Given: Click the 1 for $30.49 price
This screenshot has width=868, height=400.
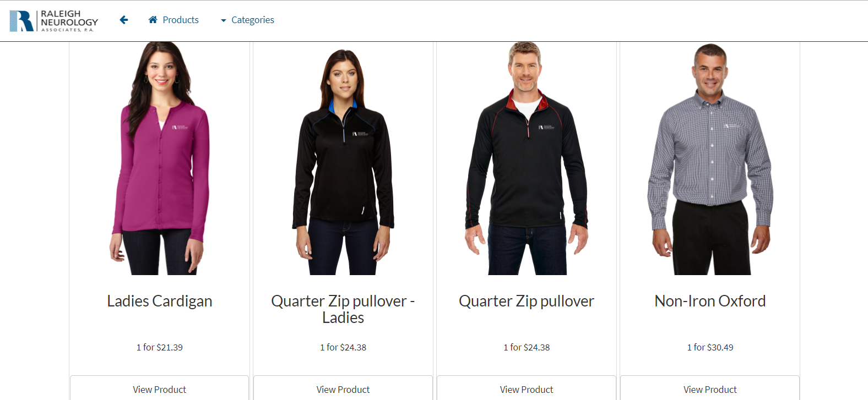Looking at the screenshot, I should point(710,347).
